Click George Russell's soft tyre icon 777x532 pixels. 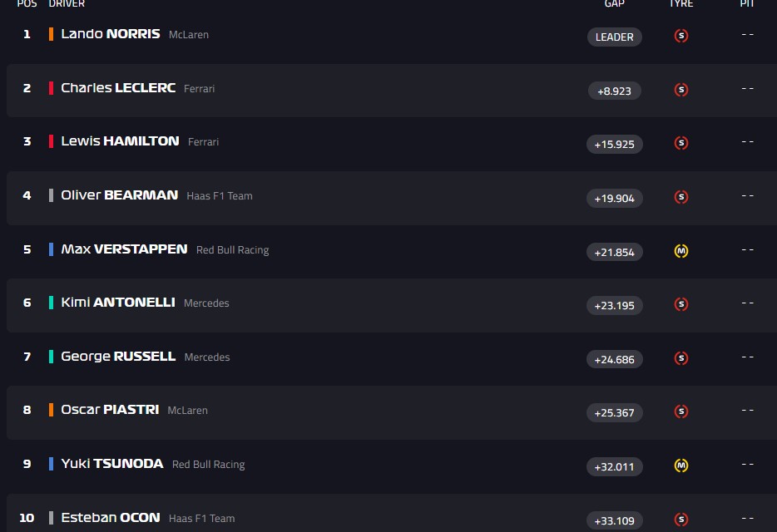pyautogui.click(x=681, y=358)
